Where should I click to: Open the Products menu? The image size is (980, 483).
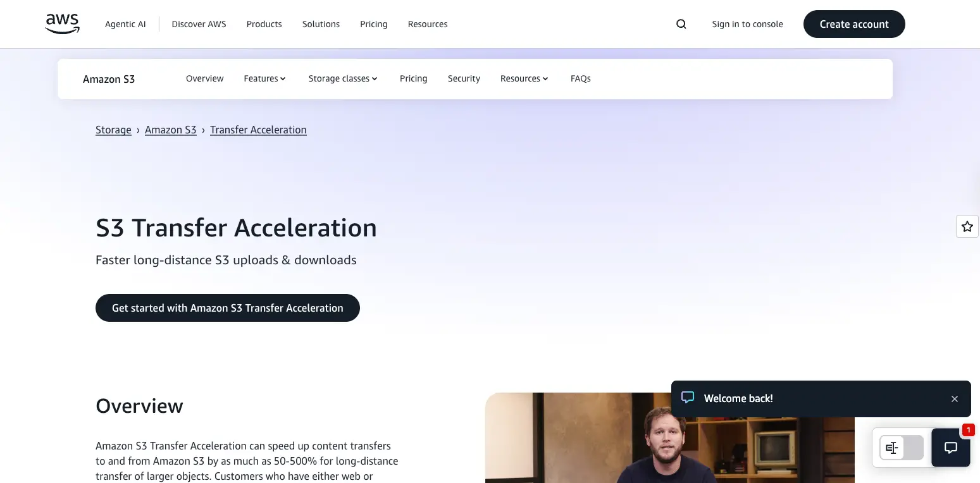pyautogui.click(x=264, y=24)
